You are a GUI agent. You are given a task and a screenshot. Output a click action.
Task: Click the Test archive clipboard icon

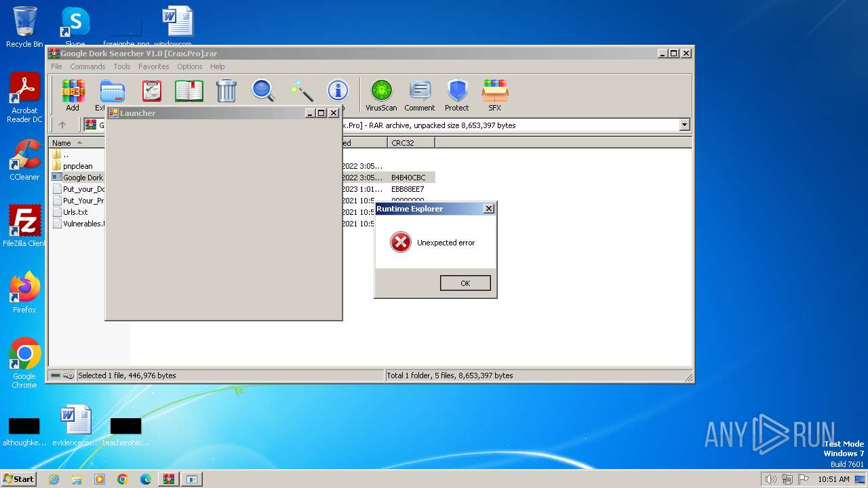pyautogui.click(x=152, y=91)
